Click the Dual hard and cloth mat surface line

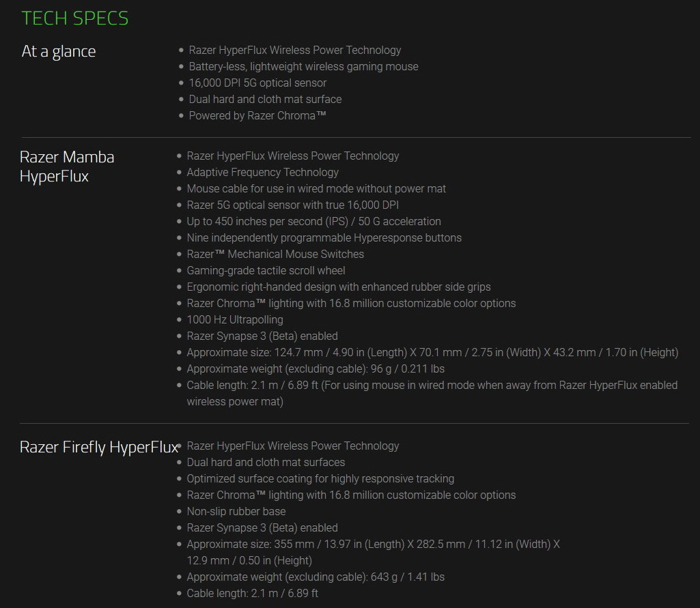[x=265, y=100]
